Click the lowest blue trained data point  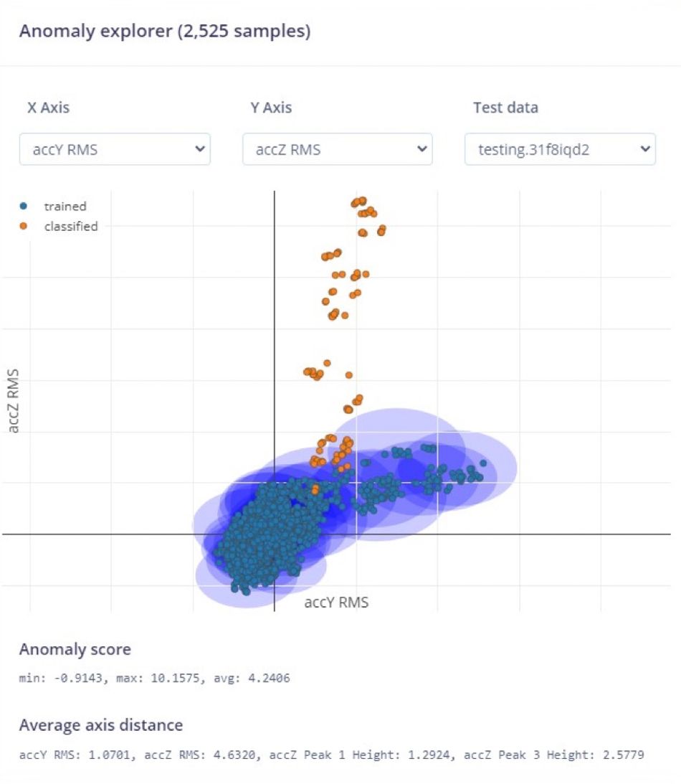point(247,592)
